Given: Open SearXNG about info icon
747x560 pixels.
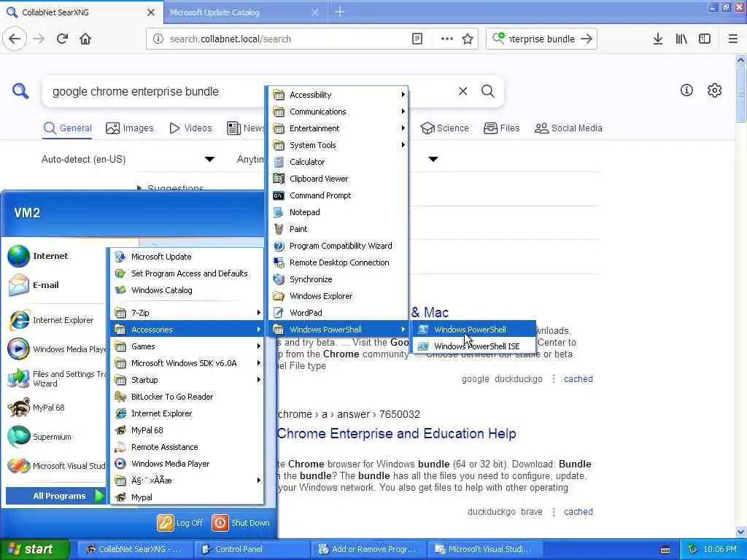Looking at the screenshot, I should coord(686,90).
